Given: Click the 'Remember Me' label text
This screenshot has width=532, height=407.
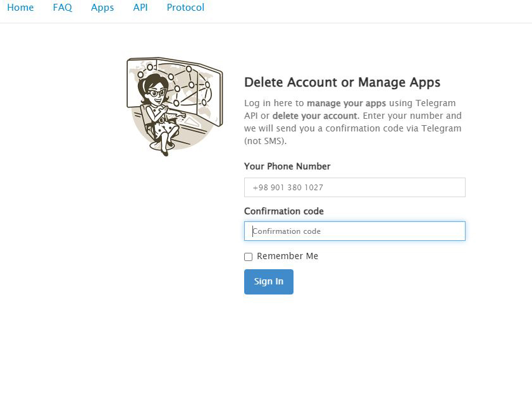Looking at the screenshot, I should pos(287,256).
